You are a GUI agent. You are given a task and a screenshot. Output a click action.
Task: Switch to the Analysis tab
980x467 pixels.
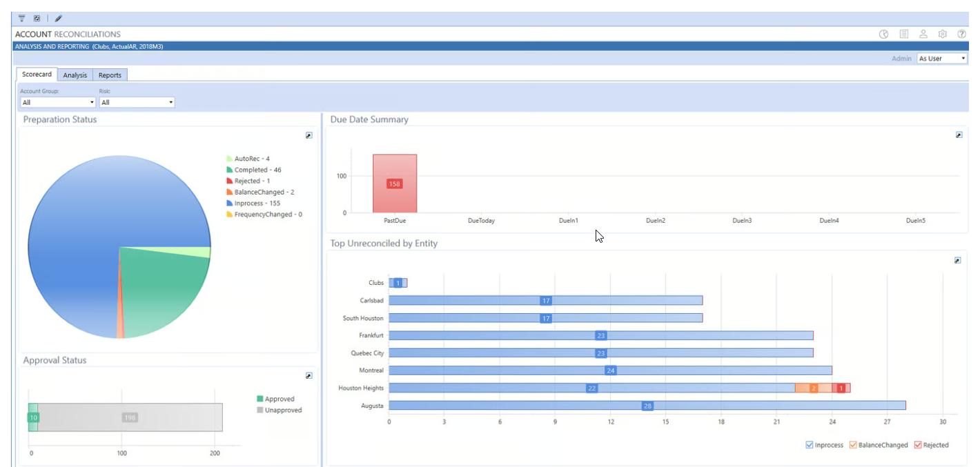pyautogui.click(x=75, y=75)
